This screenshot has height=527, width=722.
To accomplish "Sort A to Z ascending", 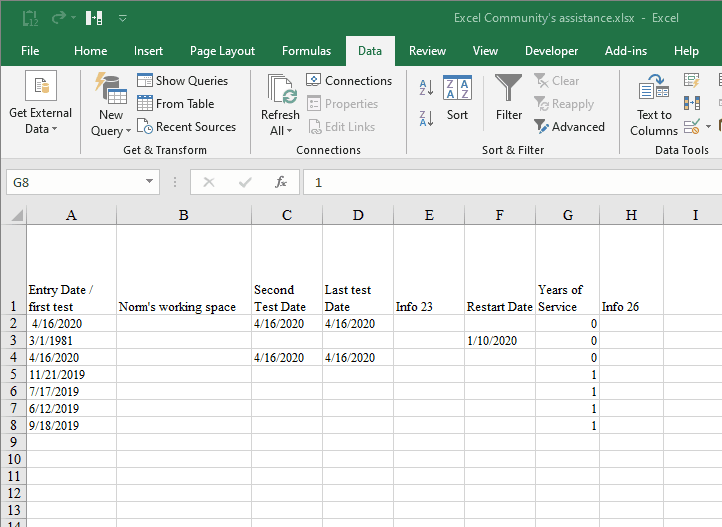I will click(426, 87).
